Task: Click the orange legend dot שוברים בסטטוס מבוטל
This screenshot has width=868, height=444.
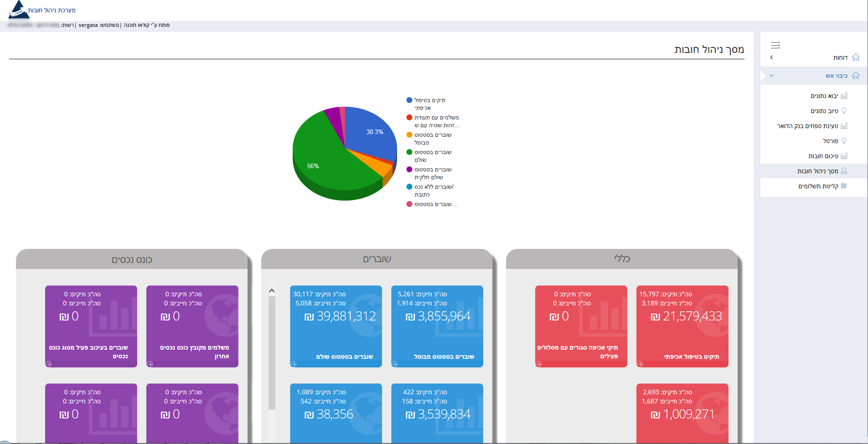Action: [x=409, y=135]
